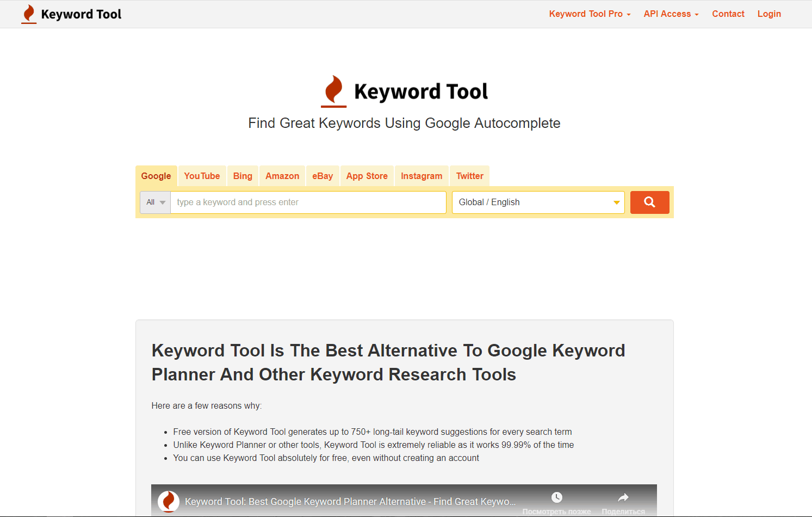Click the large center flame logo
This screenshot has width=812, height=517.
tap(333, 91)
